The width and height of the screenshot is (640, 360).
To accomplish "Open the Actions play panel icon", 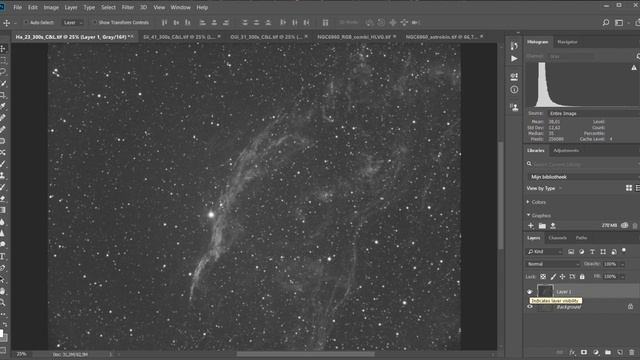I will pos(514,59).
